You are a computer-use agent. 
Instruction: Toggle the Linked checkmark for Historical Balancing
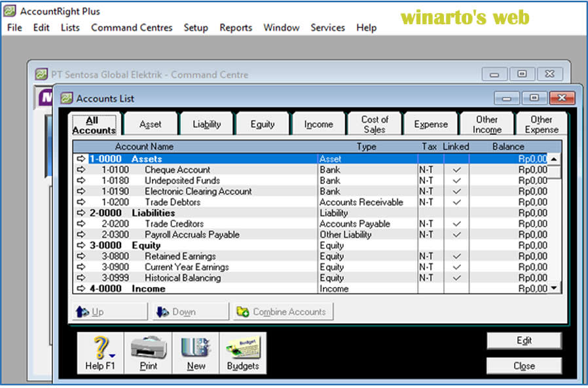(x=456, y=278)
